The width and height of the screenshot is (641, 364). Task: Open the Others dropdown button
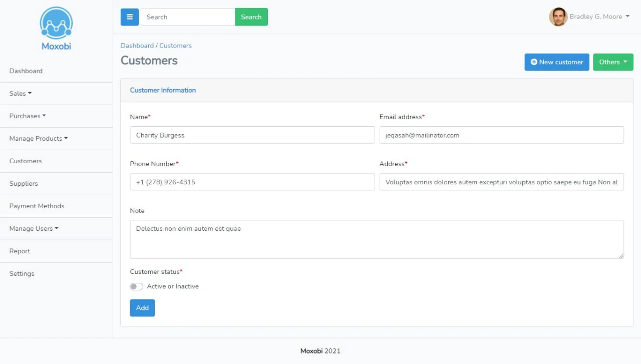point(613,62)
